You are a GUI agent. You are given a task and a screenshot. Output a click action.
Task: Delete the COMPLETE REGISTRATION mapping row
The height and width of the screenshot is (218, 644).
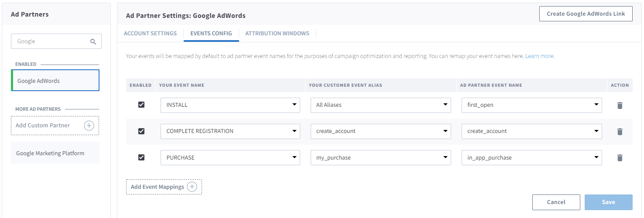pos(620,131)
